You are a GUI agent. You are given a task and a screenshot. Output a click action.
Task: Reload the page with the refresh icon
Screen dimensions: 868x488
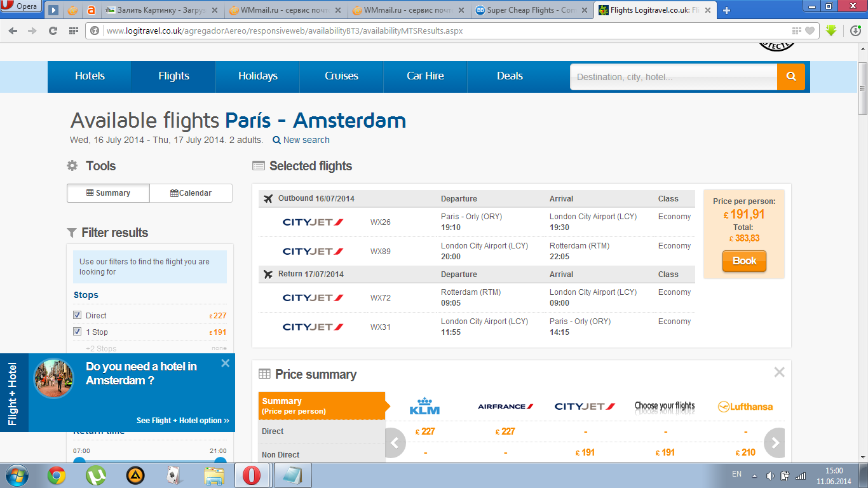click(53, 30)
